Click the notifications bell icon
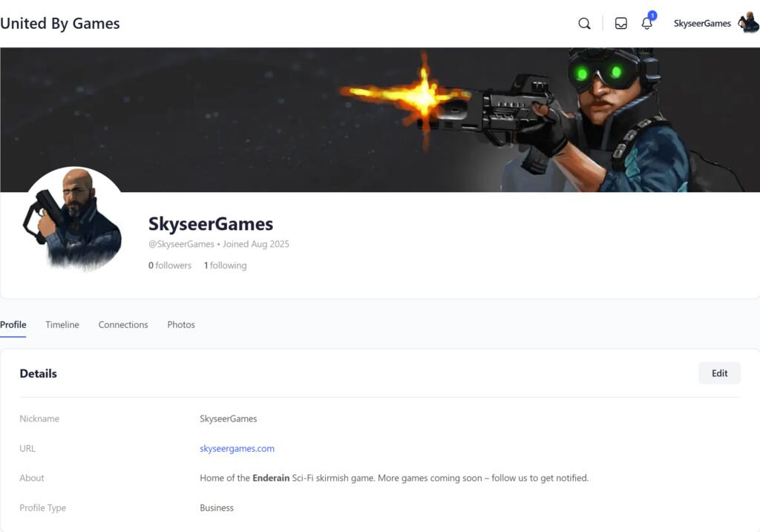Viewport: 760px width, 532px height. pos(646,24)
